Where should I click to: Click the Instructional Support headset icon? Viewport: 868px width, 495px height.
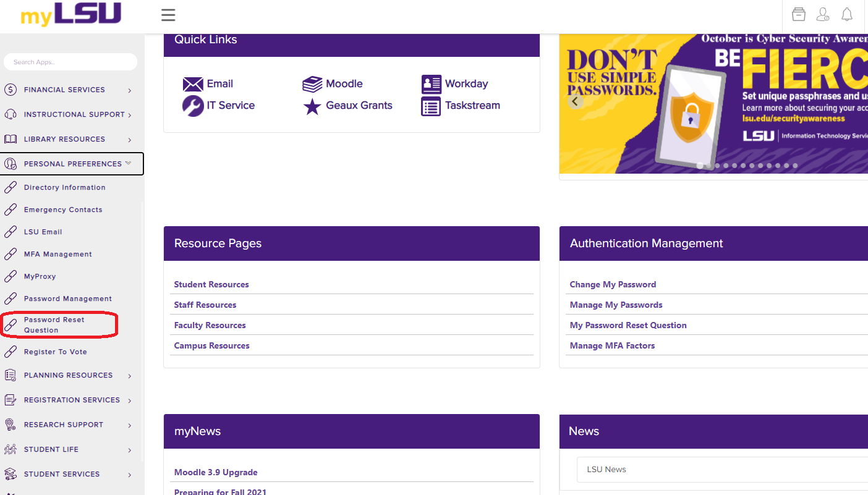point(11,114)
